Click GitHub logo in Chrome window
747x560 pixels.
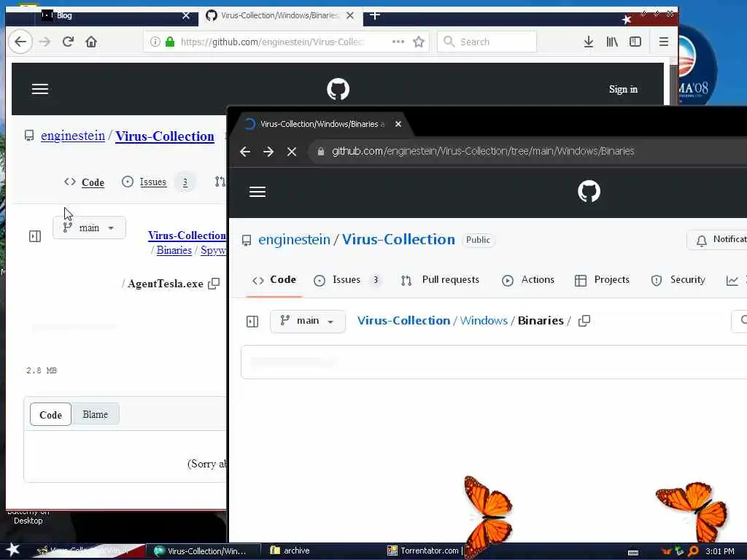tap(589, 192)
